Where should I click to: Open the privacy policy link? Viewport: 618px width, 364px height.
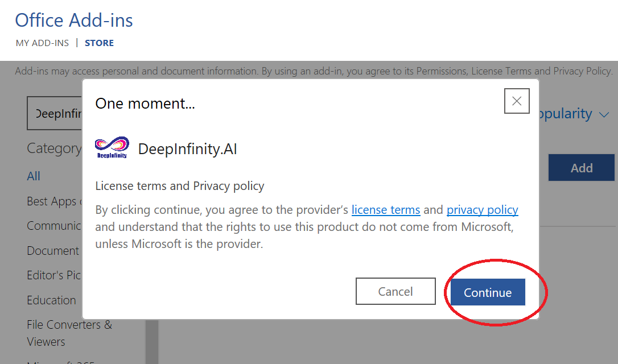tap(482, 209)
